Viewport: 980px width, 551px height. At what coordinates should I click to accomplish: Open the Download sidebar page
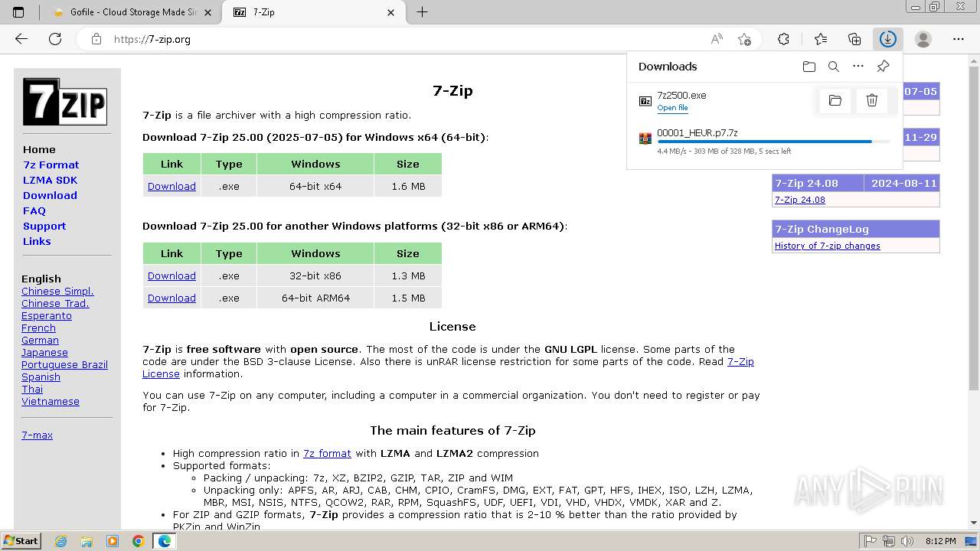pyautogui.click(x=50, y=195)
